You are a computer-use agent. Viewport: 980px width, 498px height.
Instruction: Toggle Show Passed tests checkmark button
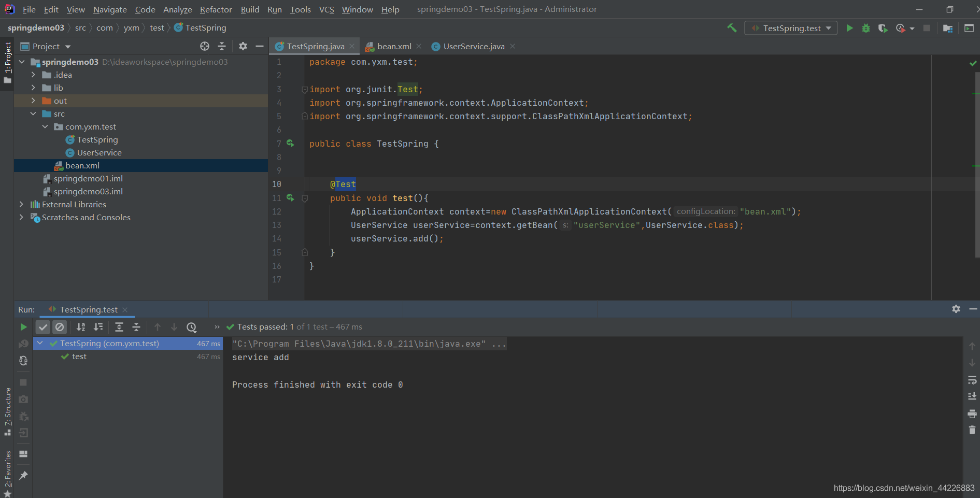[x=43, y=327]
